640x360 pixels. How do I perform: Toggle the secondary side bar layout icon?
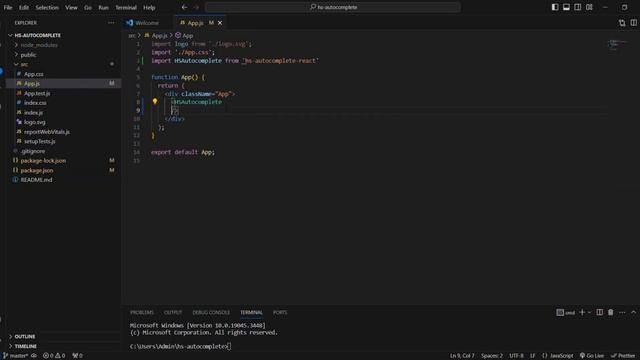click(x=578, y=7)
